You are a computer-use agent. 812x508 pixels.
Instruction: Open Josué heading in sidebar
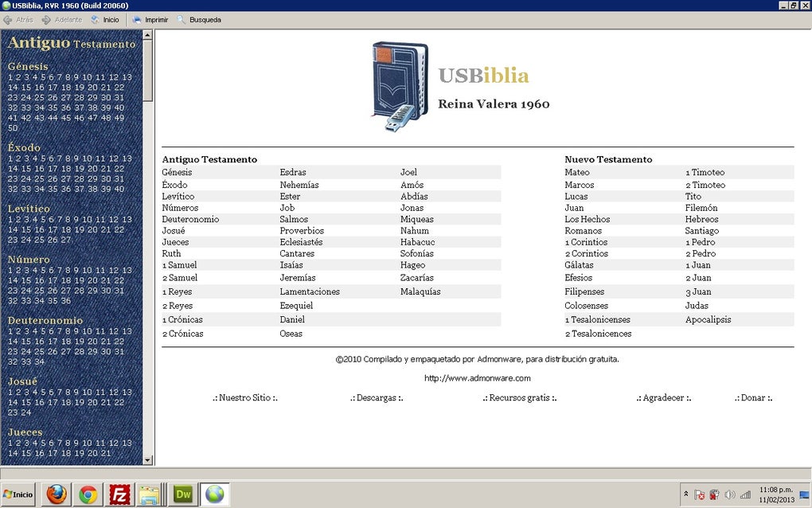[x=22, y=381]
